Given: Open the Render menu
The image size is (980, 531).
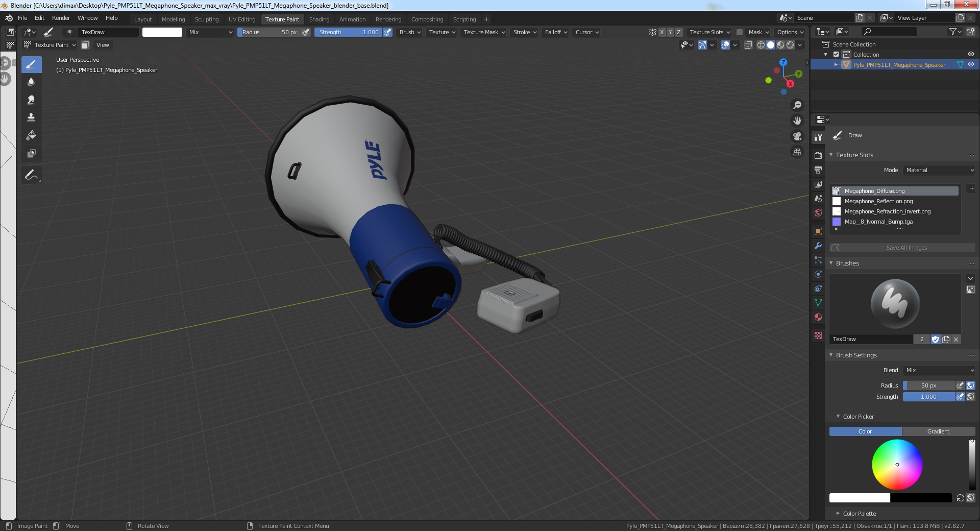Looking at the screenshot, I should coord(61,18).
